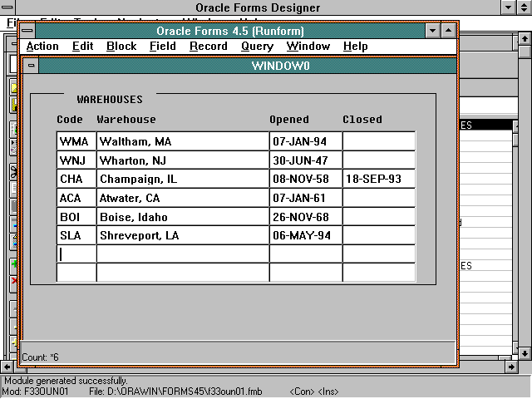Maximize the Oracle Forms Runform window
This screenshot has width=532, height=399.
[448, 31]
